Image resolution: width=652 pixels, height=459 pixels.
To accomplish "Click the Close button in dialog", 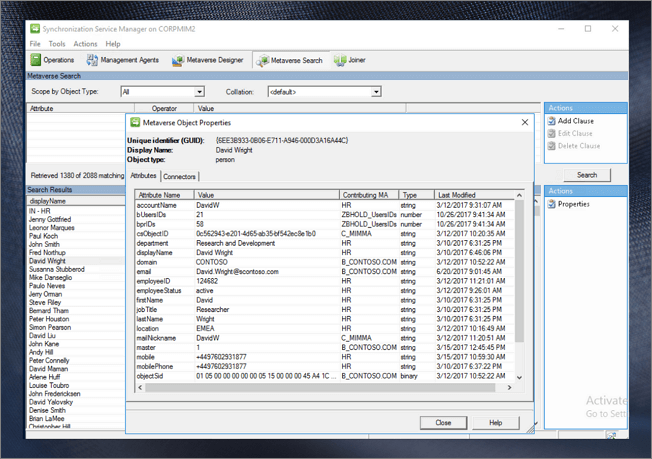I will [x=443, y=423].
